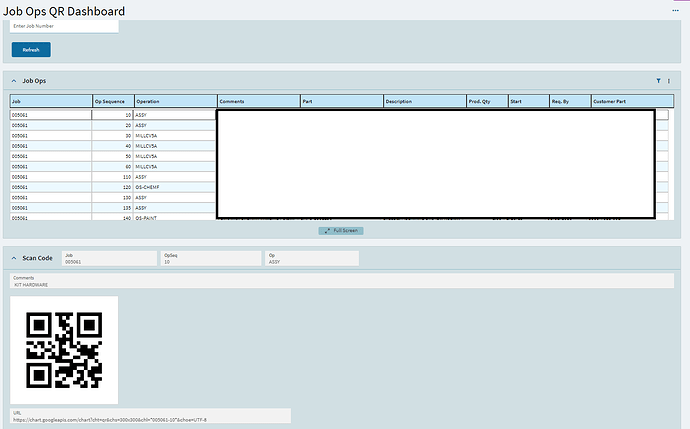
Task: Sort by the Job column header
Action: coord(51,101)
